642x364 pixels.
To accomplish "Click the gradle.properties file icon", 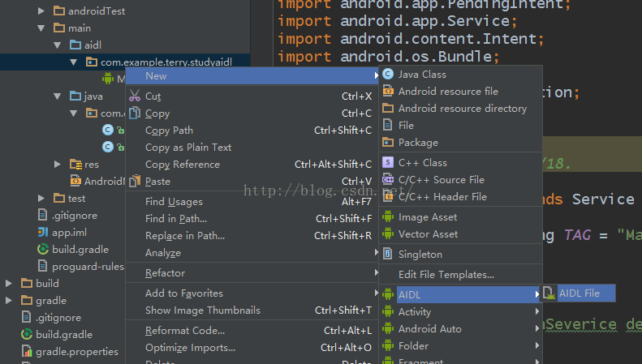I will 27,351.
